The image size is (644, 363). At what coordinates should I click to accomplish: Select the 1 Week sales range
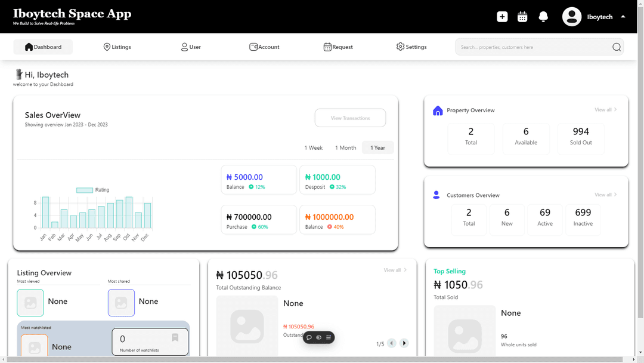click(314, 147)
